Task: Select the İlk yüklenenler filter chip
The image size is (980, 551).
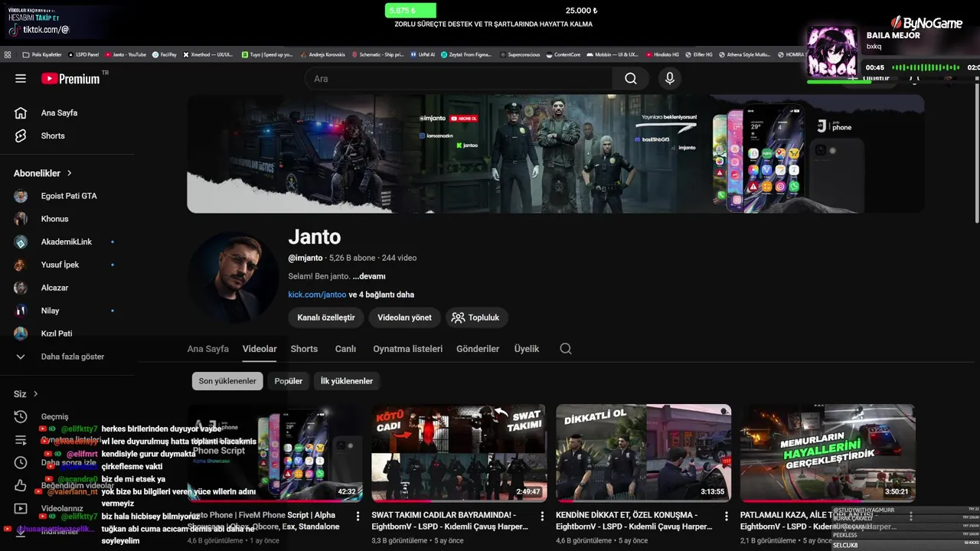Action: pos(347,381)
